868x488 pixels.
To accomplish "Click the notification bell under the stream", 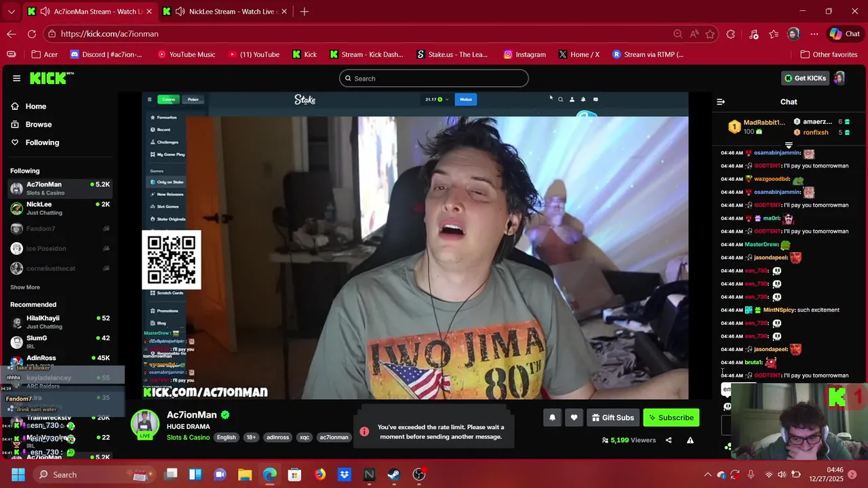I will pos(552,418).
